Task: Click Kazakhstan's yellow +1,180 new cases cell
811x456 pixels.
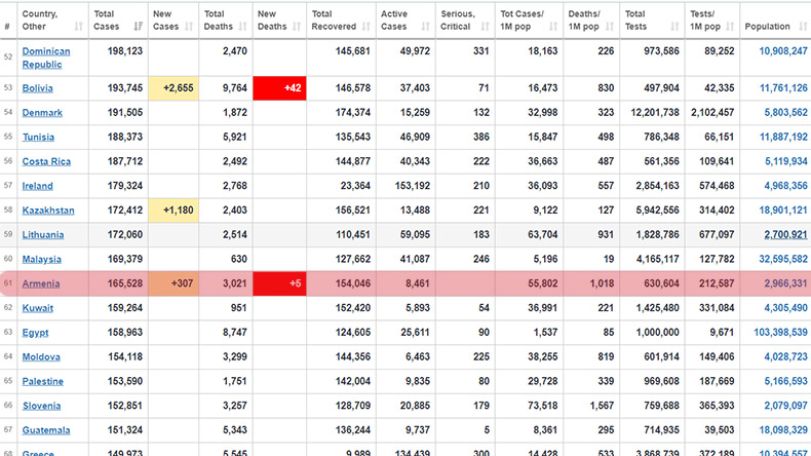Action: coord(174,210)
